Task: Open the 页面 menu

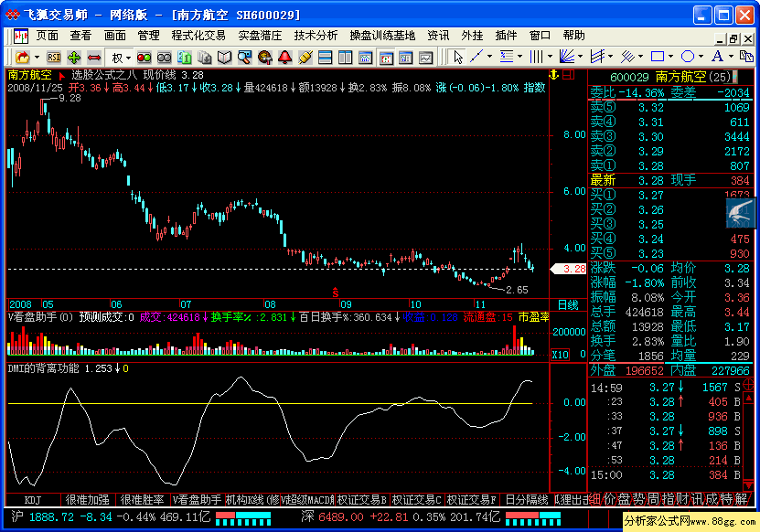Action: coord(47,36)
